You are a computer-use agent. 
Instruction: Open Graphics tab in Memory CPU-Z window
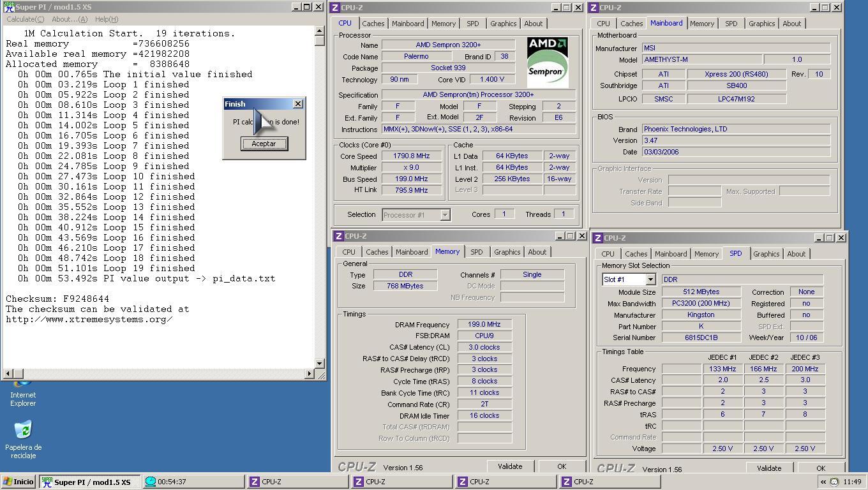507,252
